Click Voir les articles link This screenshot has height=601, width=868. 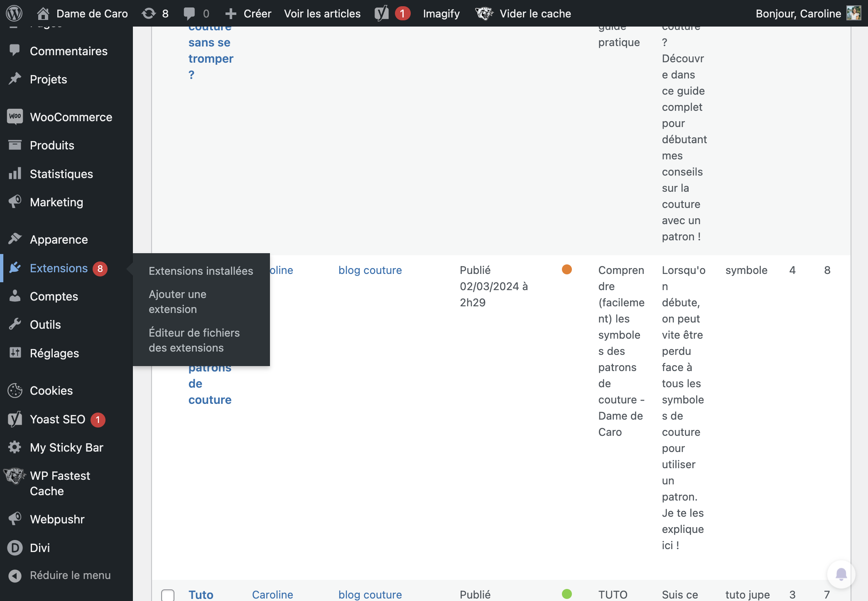322,14
